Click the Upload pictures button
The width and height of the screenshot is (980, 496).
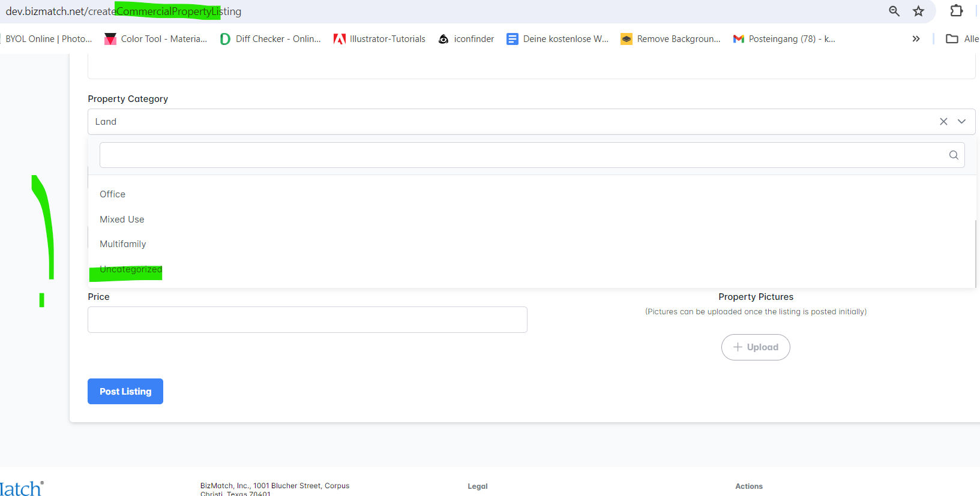[755, 347]
